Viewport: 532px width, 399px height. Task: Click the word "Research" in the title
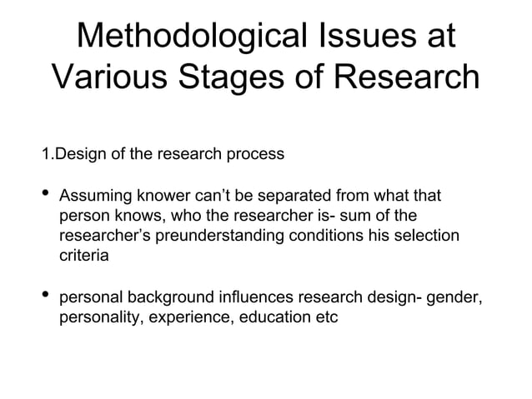pos(407,77)
